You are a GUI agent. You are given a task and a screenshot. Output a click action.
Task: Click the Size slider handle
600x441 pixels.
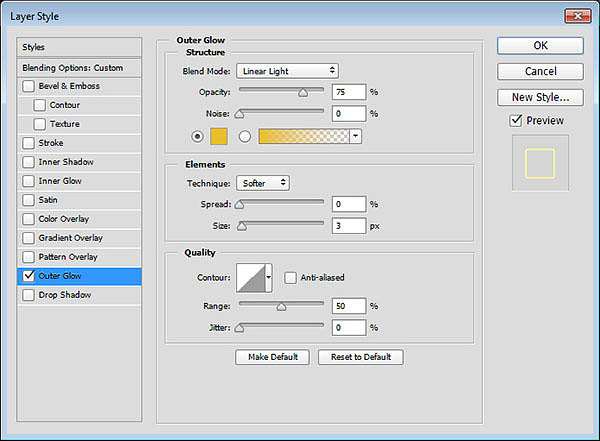pyautogui.click(x=242, y=226)
